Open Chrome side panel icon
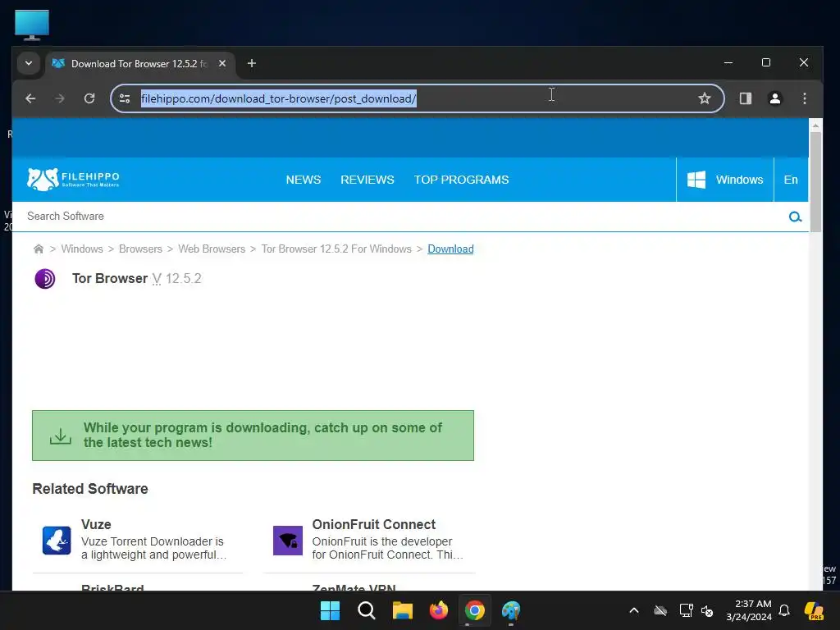The height and width of the screenshot is (630, 840). pyautogui.click(x=745, y=98)
